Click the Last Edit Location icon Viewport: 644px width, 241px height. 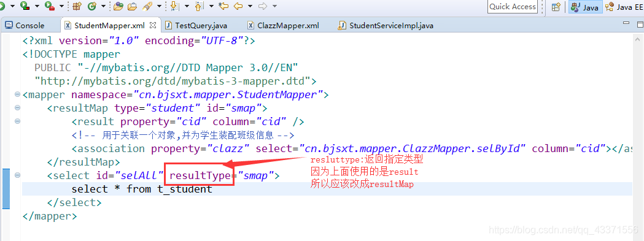(x=224, y=6)
